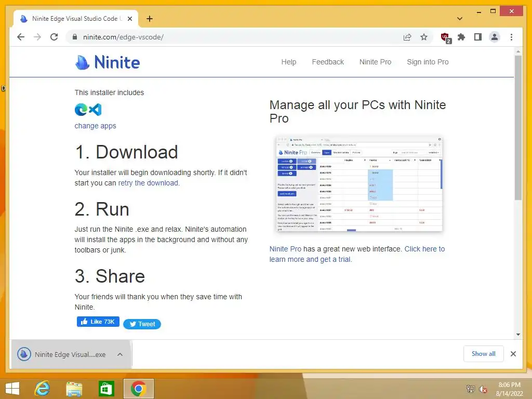The height and width of the screenshot is (399, 532).
Task: Open the uBlock Origin extension icon
Action: pos(445,37)
